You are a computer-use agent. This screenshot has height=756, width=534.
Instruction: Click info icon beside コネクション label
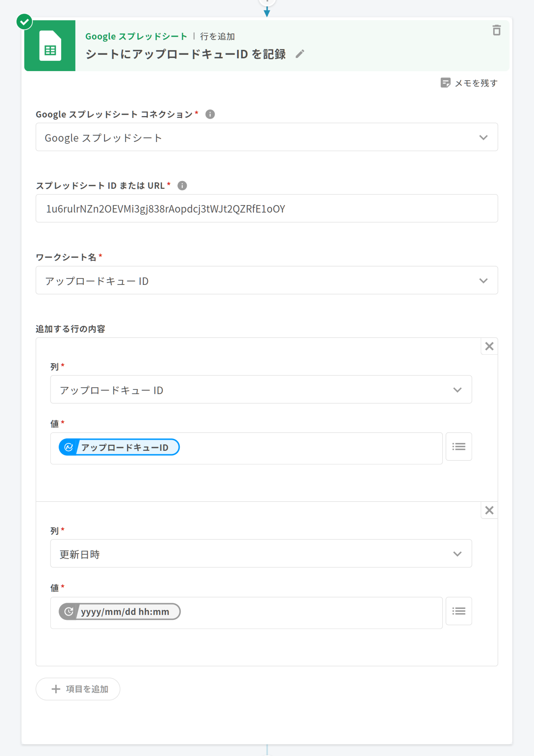click(210, 114)
